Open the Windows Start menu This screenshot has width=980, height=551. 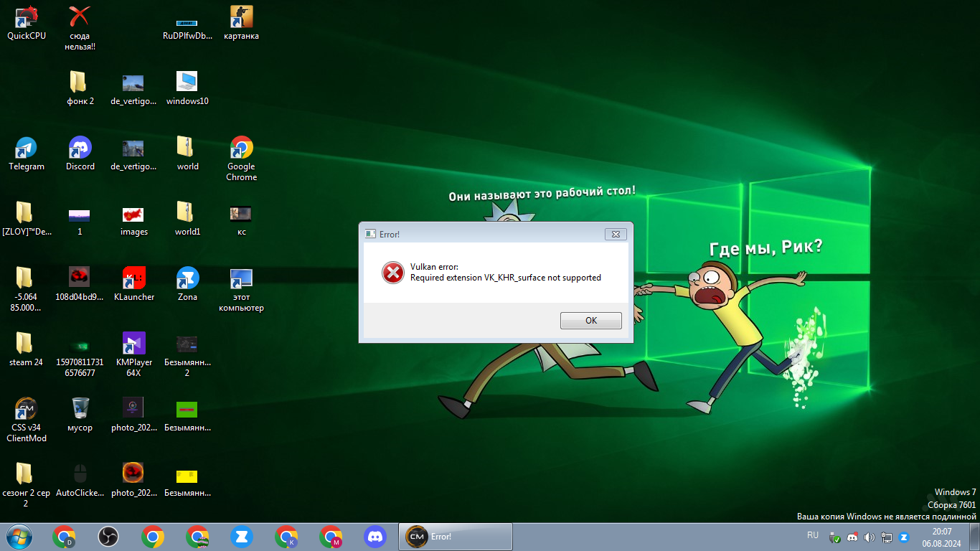[x=19, y=537]
